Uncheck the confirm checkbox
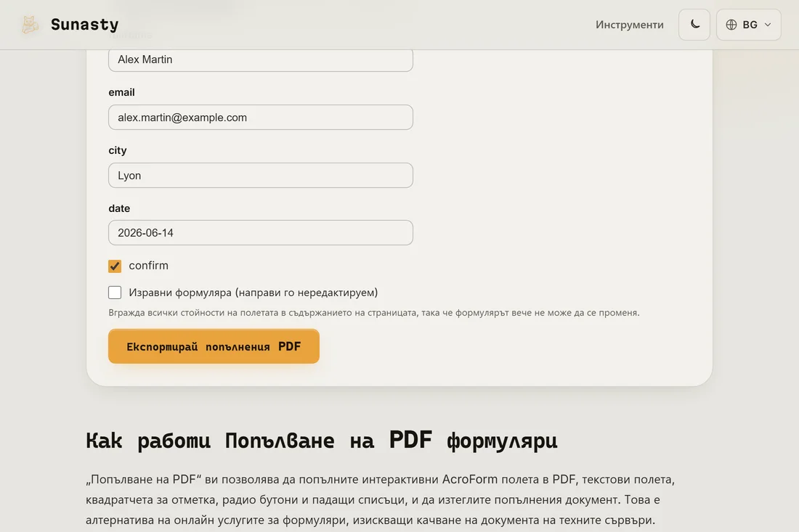The image size is (799, 532). tap(115, 266)
